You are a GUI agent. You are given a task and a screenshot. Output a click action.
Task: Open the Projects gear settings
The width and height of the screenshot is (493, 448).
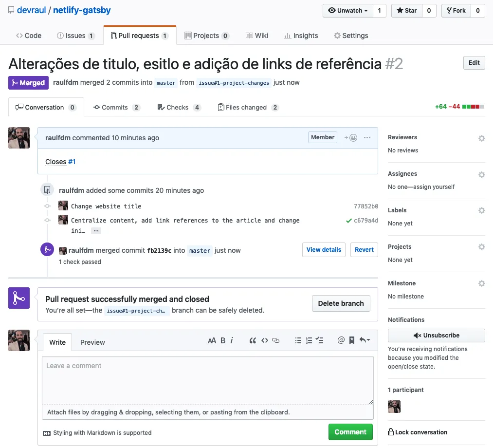pos(482,247)
